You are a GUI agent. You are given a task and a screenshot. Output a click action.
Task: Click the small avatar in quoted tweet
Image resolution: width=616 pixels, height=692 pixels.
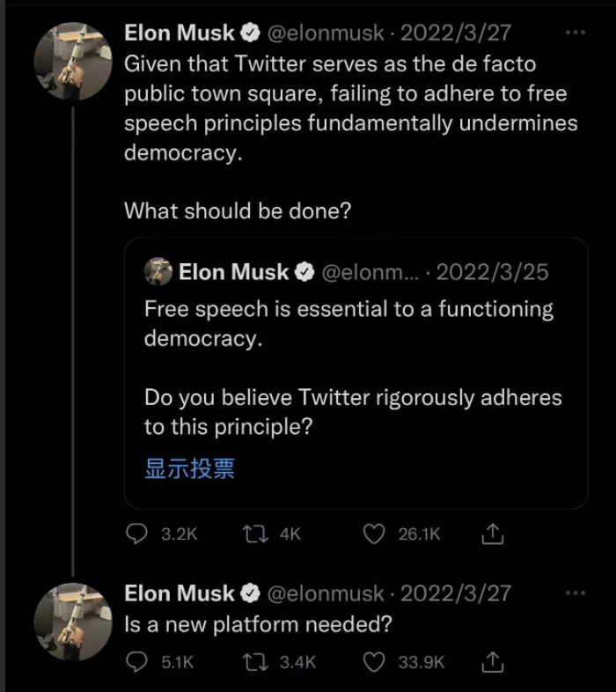point(158,272)
